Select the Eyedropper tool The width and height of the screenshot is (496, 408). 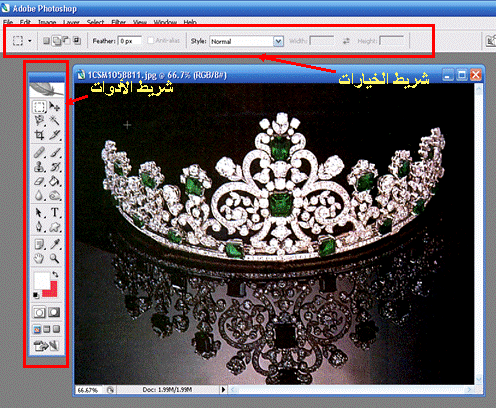54,244
